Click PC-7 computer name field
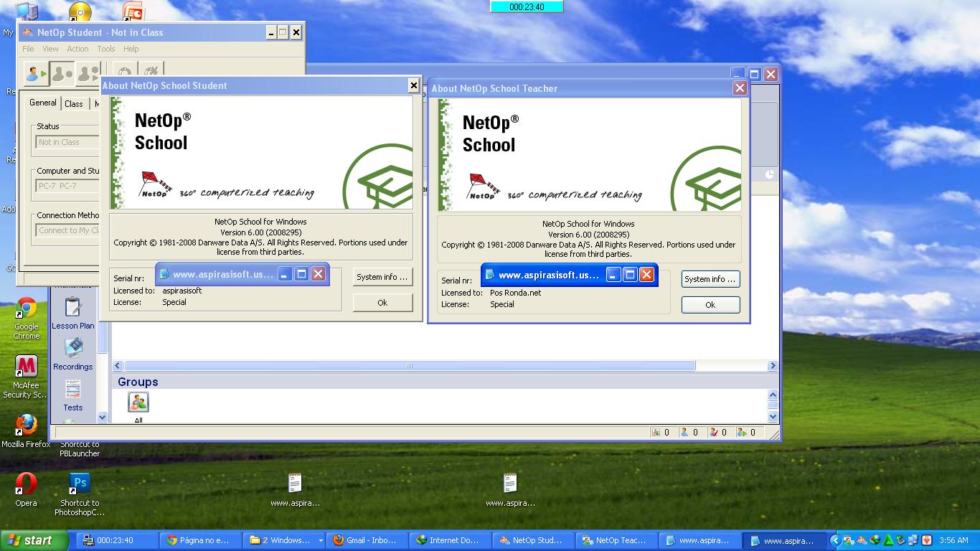Screen dimensions: 980x551 click(x=68, y=186)
